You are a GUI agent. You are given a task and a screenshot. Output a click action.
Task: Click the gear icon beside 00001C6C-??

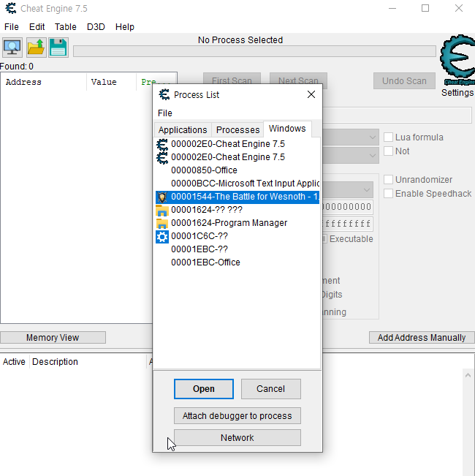tap(162, 236)
